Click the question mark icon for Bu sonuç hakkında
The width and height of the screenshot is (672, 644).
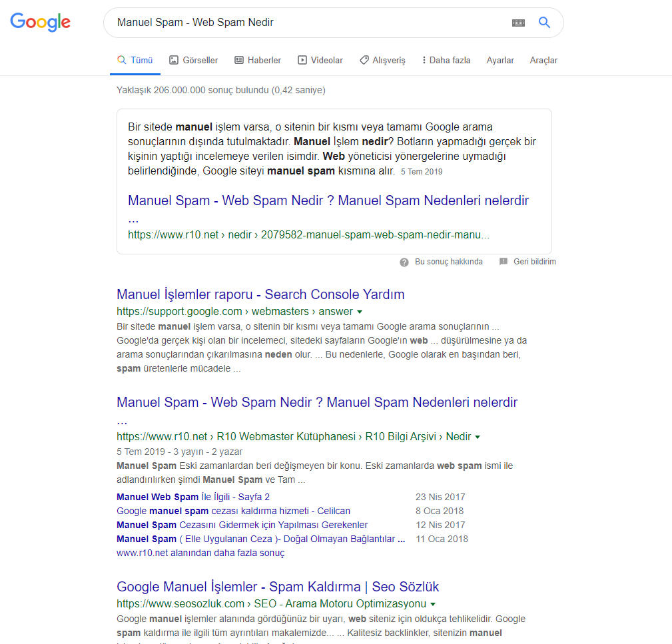click(x=404, y=262)
